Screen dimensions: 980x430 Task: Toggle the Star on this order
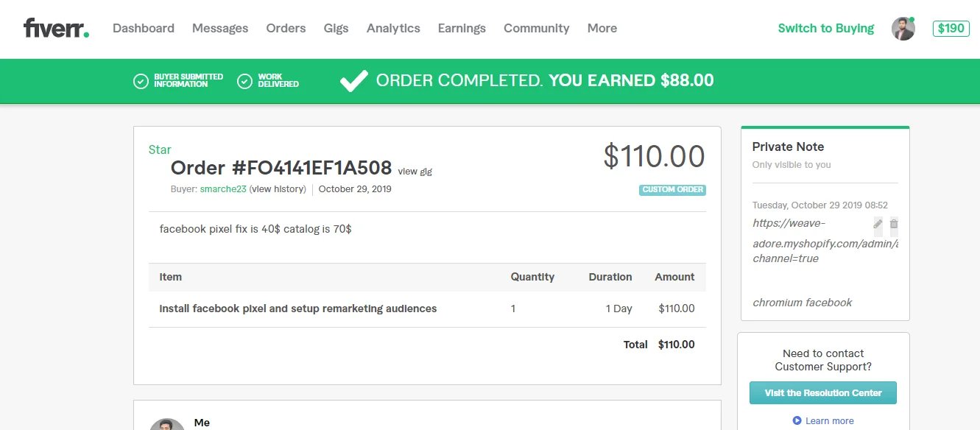click(x=160, y=149)
